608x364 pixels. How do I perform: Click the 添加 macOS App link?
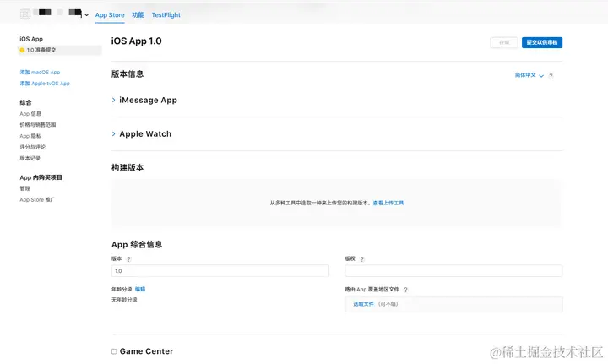click(x=40, y=72)
